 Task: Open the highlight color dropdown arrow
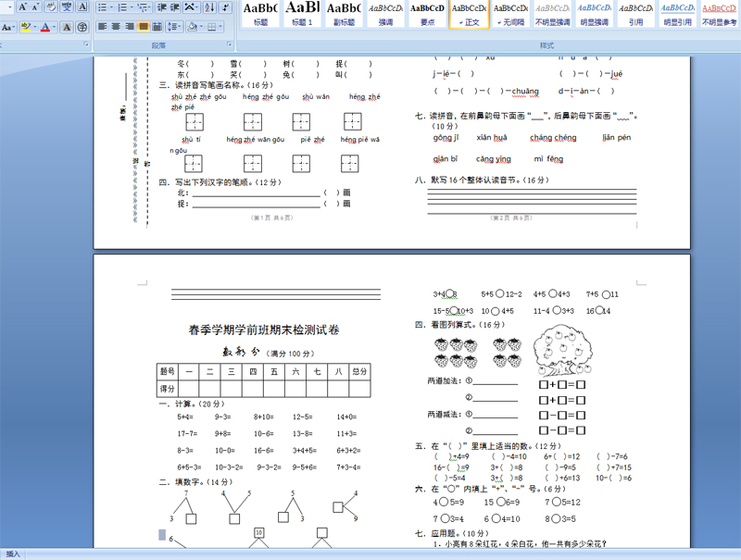click(x=34, y=27)
